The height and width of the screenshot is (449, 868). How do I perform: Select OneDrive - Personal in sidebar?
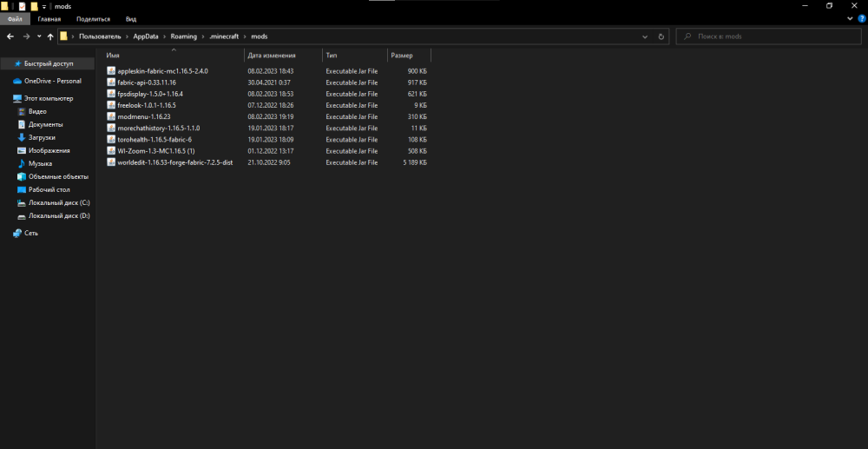point(52,81)
